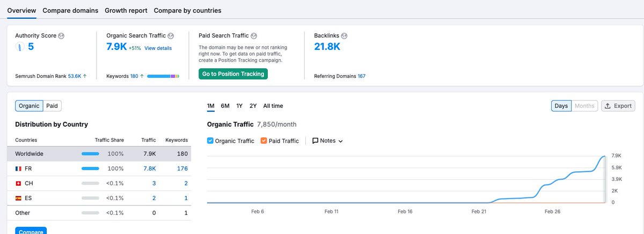Image resolution: width=644 pixels, height=234 pixels.
Task: Select the 1Y time range
Action: pyautogui.click(x=239, y=106)
